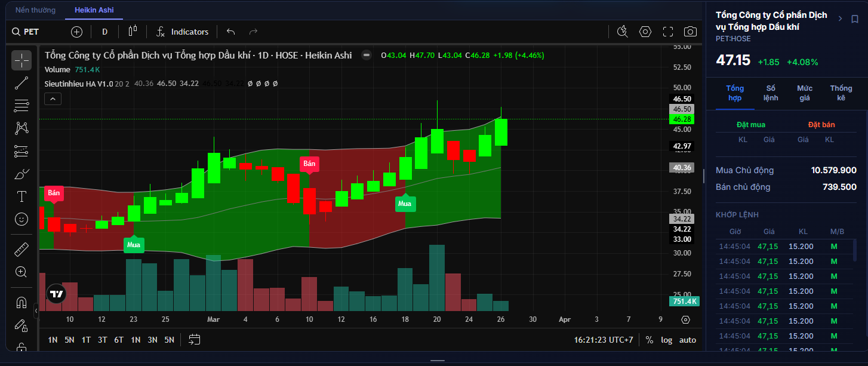Select the text annotation tool

pyautogui.click(x=21, y=196)
